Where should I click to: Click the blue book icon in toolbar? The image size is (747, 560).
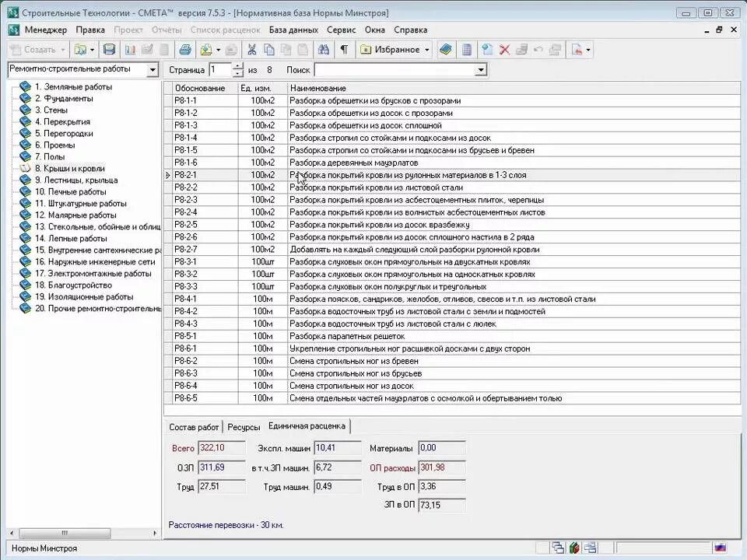point(446,50)
